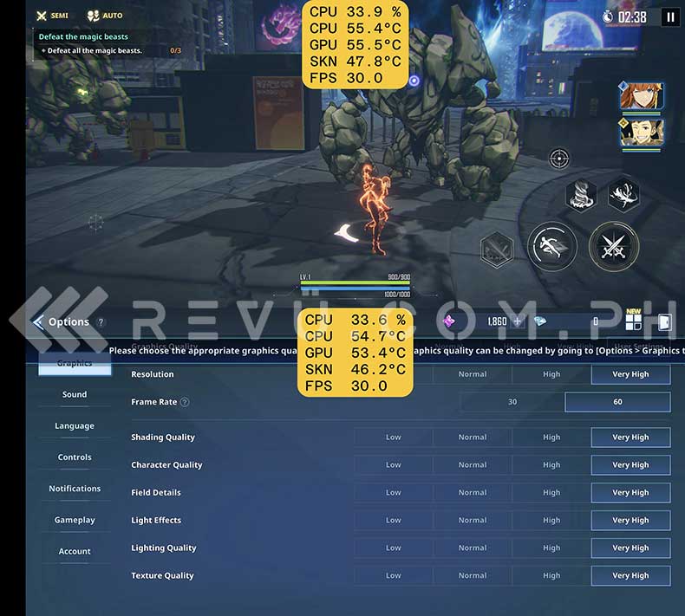685x616 pixels.
Task: Tap the locked hexagon skill slot
Action: (496, 250)
